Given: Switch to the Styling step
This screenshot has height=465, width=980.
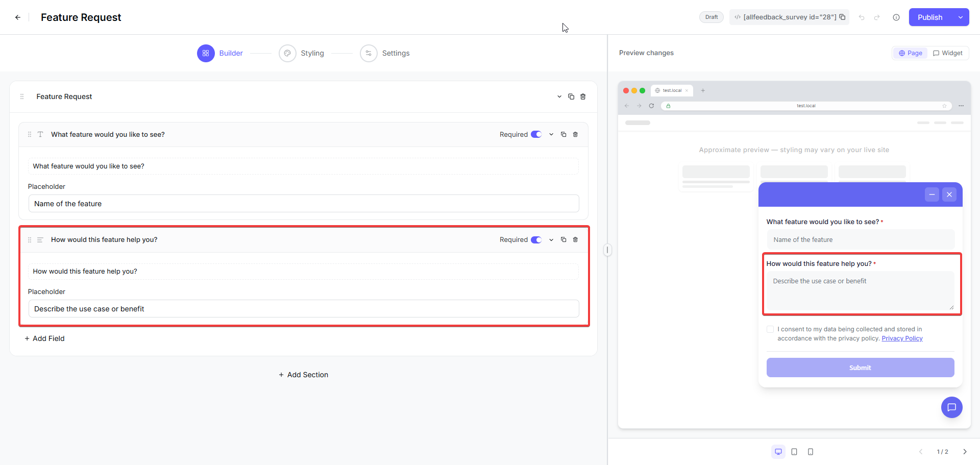Looking at the screenshot, I should pyautogui.click(x=301, y=53).
